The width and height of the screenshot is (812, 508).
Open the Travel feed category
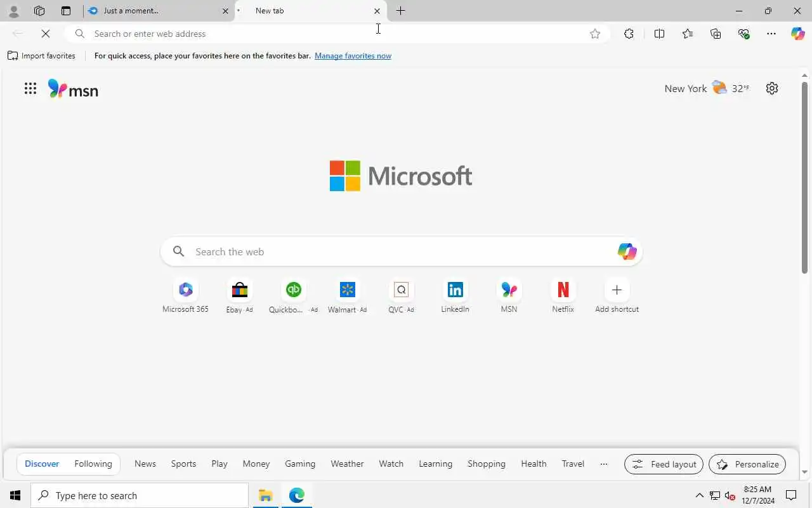[573, 464]
